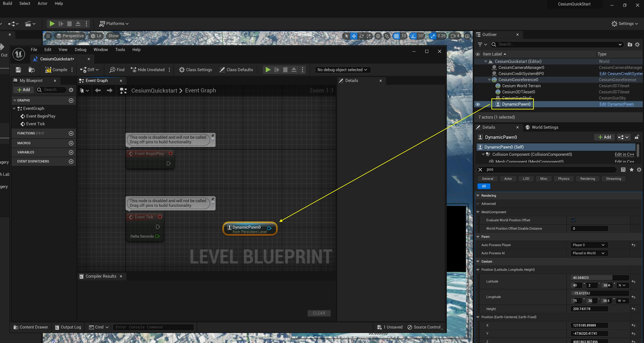This screenshot has width=644, height=343.
Task: Open the Auto Possess Player dropdown
Action: [589, 245]
